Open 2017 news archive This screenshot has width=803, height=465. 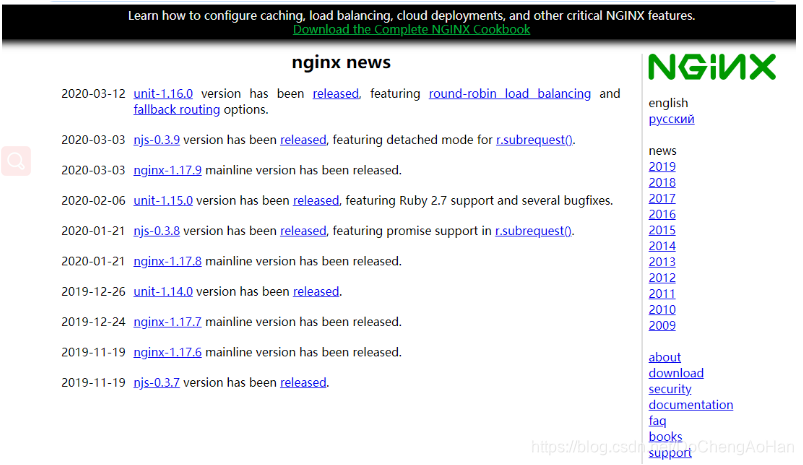click(662, 199)
